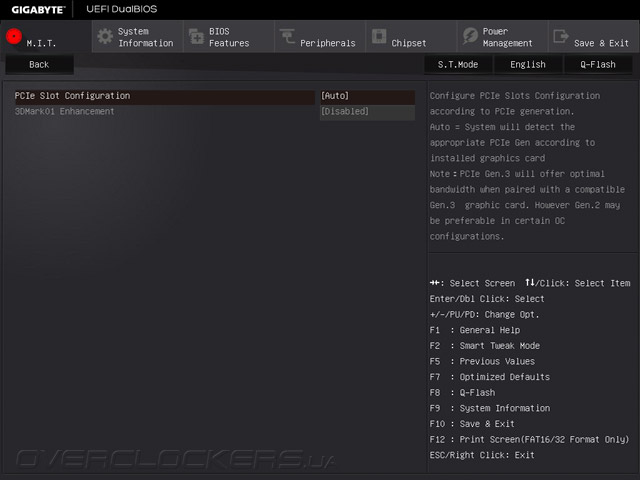
Task: Click 'F12 : Print Screen' help line
Action: tap(529, 440)
